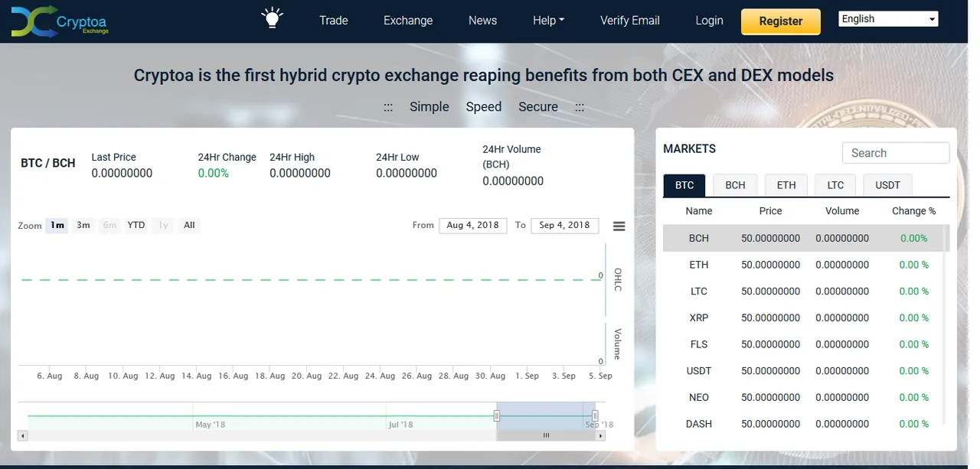The image size is (980, 469).
Task: Open the English language dropdown
Action: (888, 19)
